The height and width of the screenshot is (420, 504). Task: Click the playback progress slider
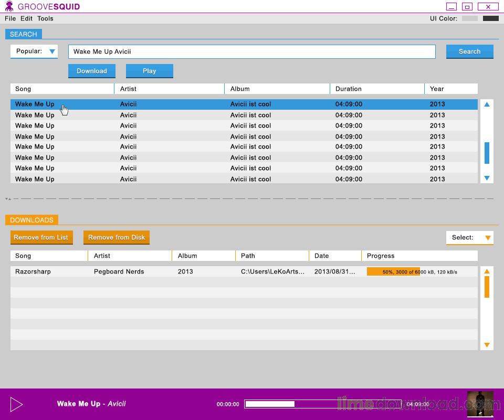[323, 404]
